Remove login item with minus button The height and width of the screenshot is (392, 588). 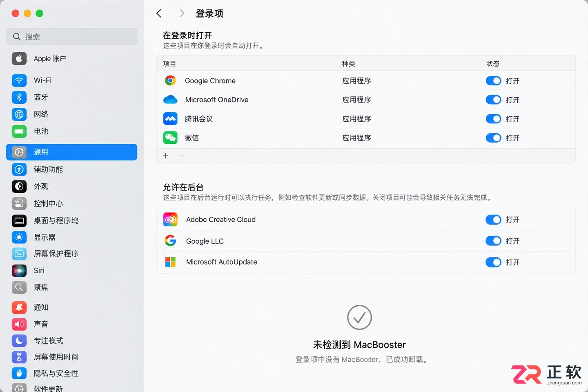(x=183, y=156)
